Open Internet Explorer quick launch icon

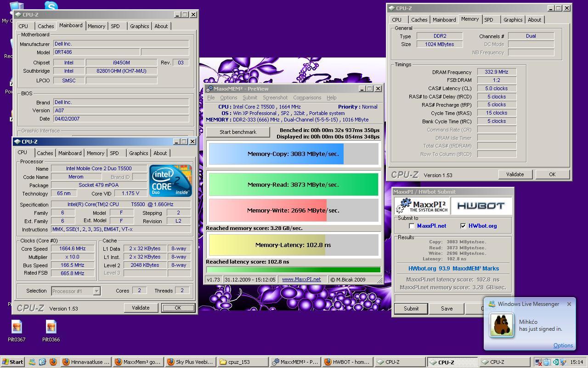42,362
